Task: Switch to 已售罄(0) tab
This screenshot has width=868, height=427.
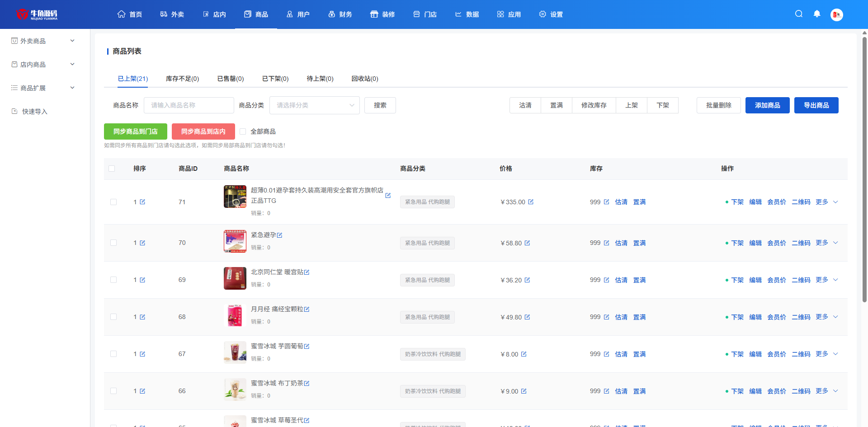Action: [231, 79]
